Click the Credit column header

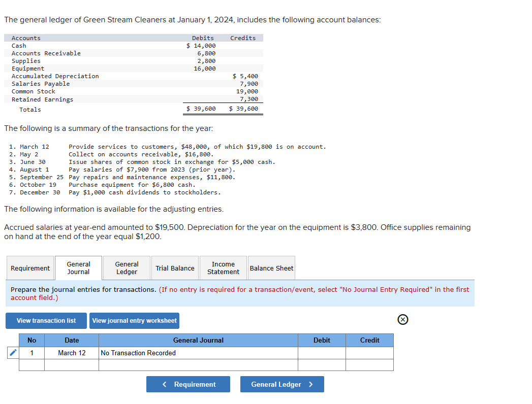(x=369, y=340)
